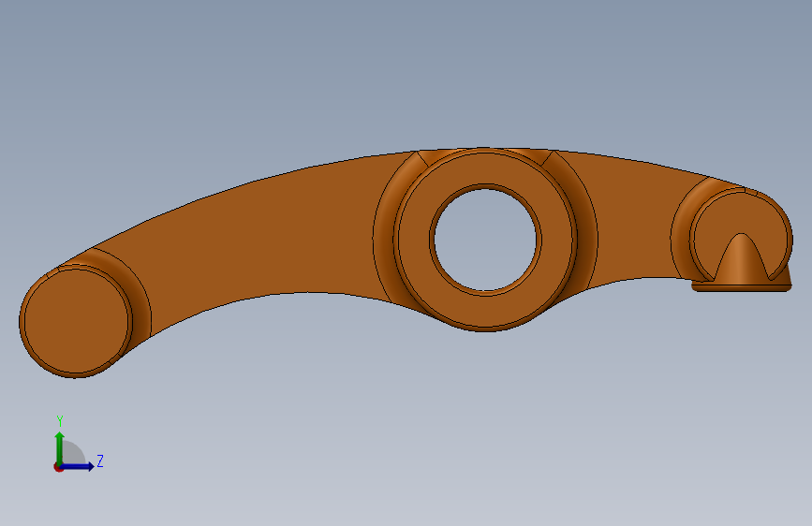
Task: Pick the inner bore of the central hole
Action: tap(485, 240)
